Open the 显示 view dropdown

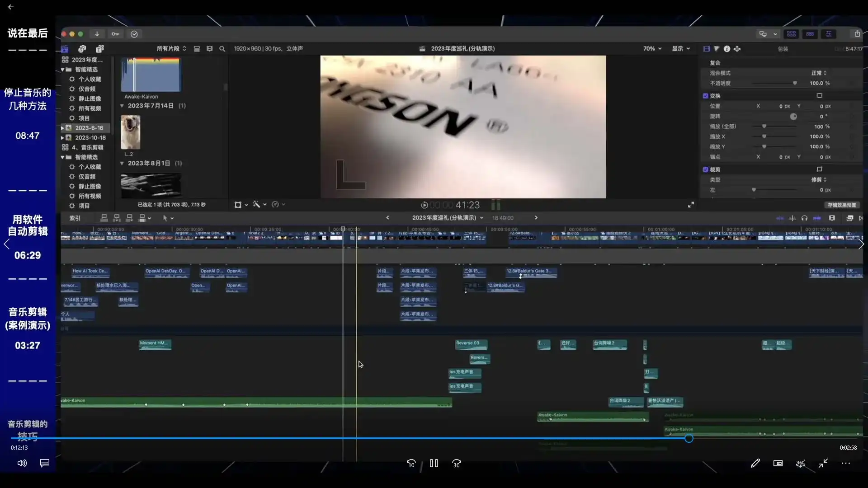tap(681, 49)
